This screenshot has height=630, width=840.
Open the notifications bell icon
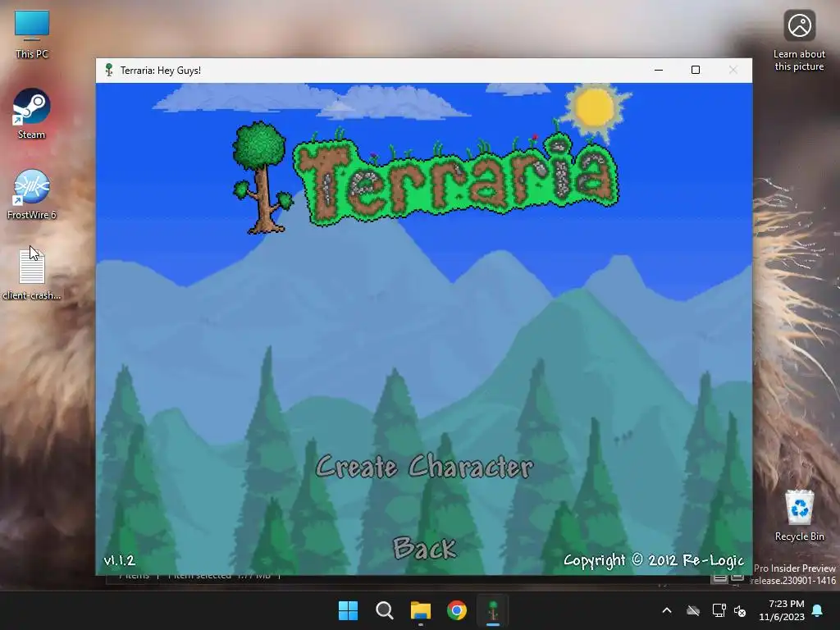point(818,610)
